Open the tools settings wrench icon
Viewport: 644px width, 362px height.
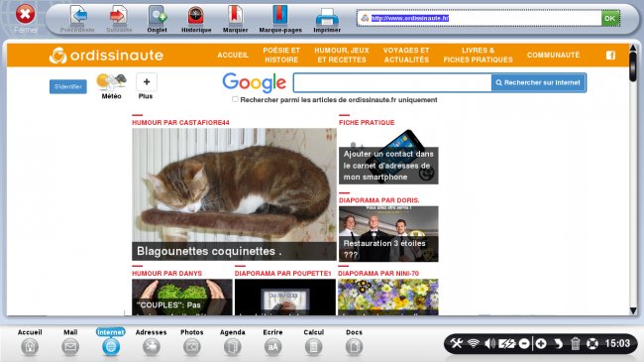pos(456,343)
